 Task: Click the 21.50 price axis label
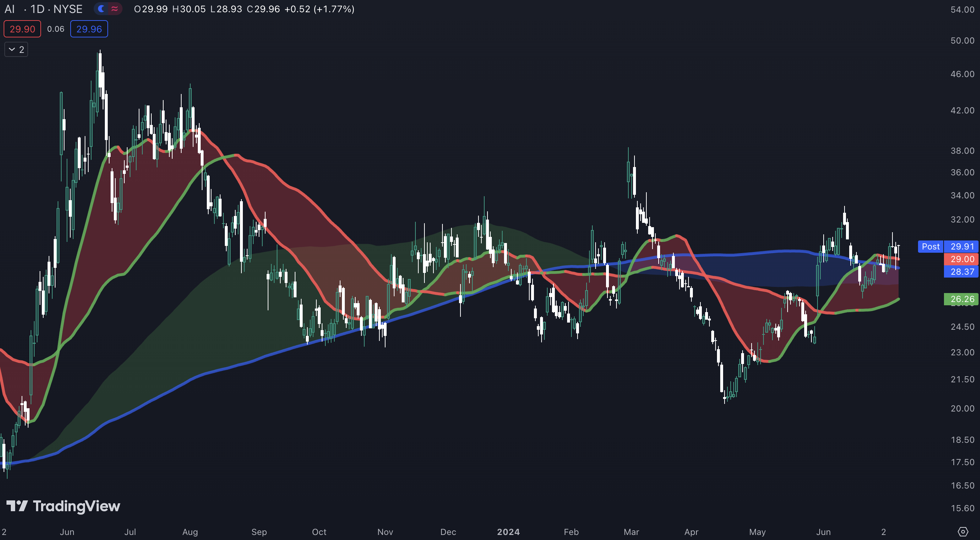click(962, 379)
